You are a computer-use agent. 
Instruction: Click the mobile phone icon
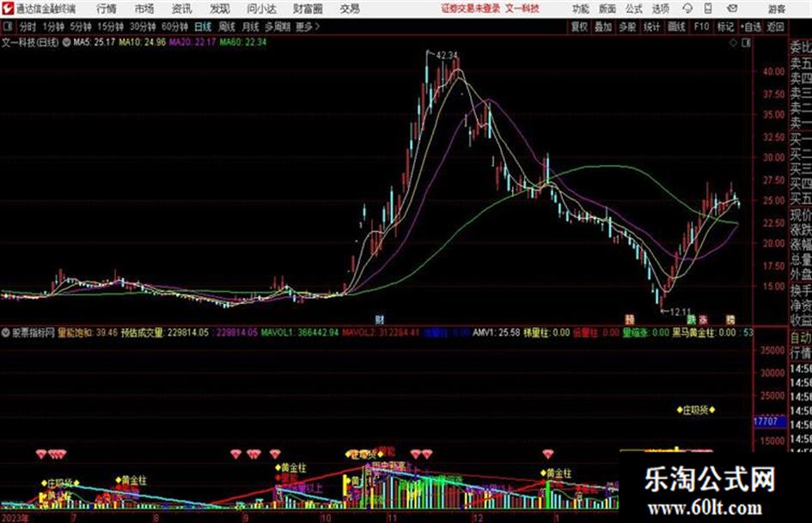(x=708, y=9)
